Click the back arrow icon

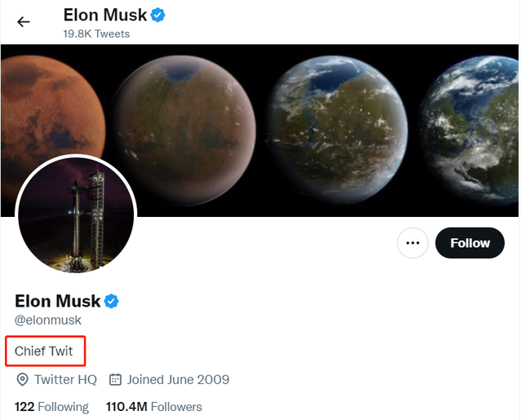click(24, 22)
